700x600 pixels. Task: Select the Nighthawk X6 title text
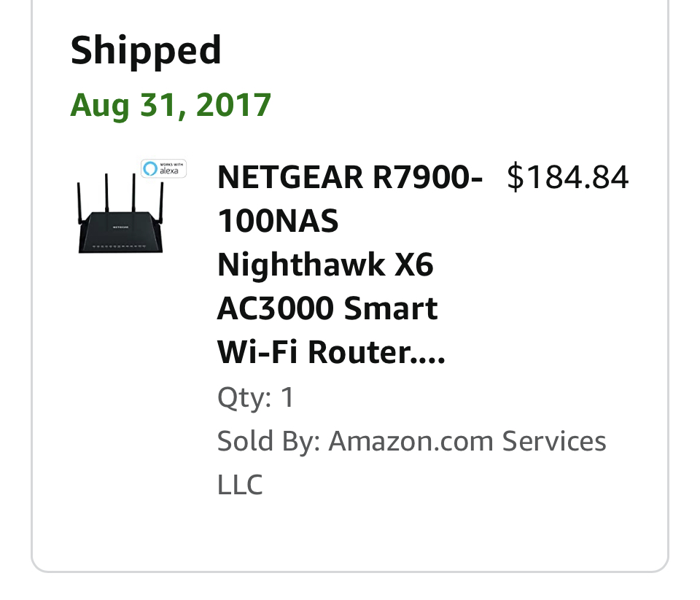pyautogui.click(x=325, y=265)
